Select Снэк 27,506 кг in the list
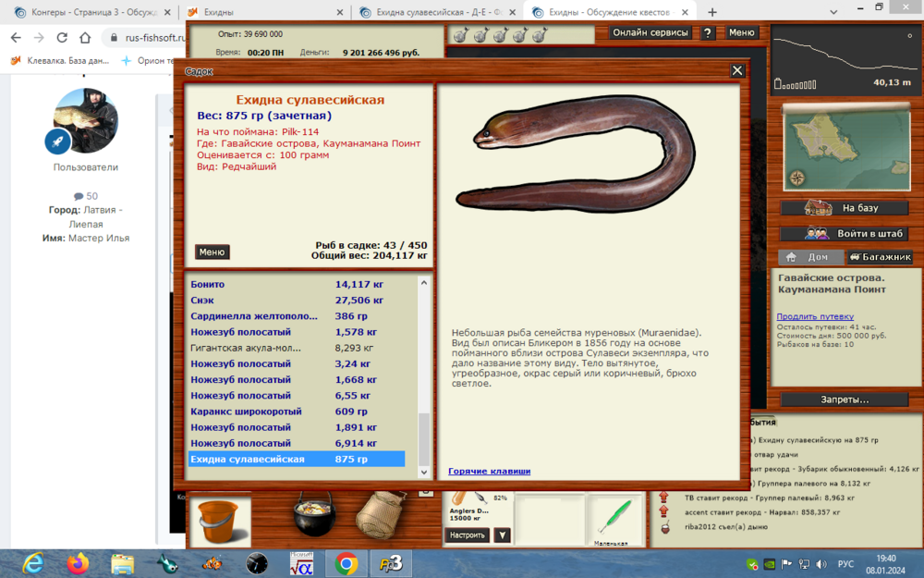 (x=297, y=301)
